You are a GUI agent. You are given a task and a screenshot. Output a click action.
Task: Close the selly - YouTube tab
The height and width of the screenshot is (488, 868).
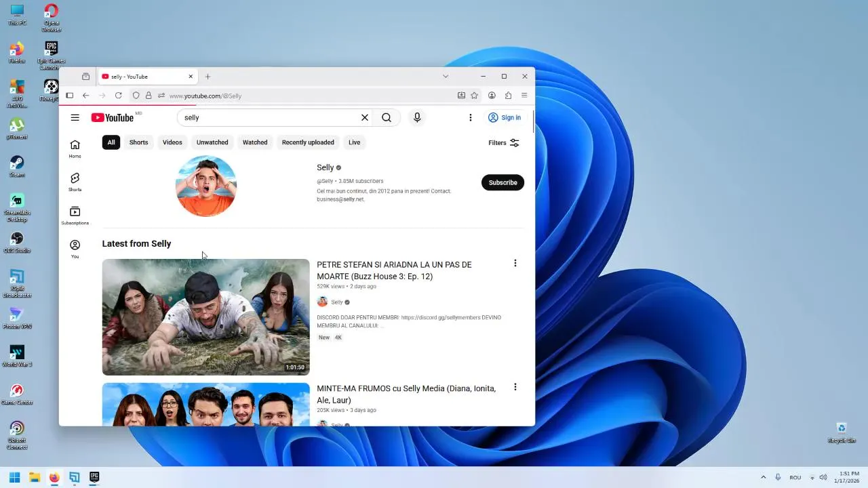pos(191,77)
